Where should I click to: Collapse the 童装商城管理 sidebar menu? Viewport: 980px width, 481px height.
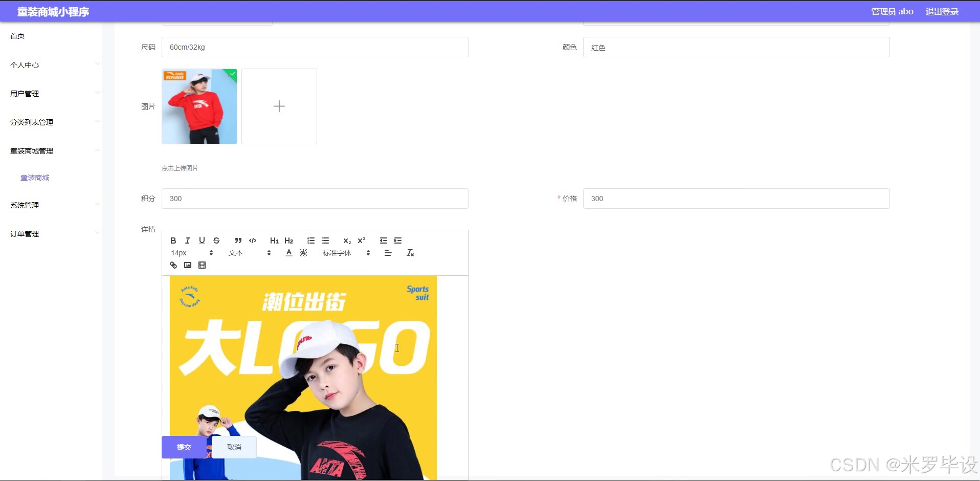[x=51, y=151]
